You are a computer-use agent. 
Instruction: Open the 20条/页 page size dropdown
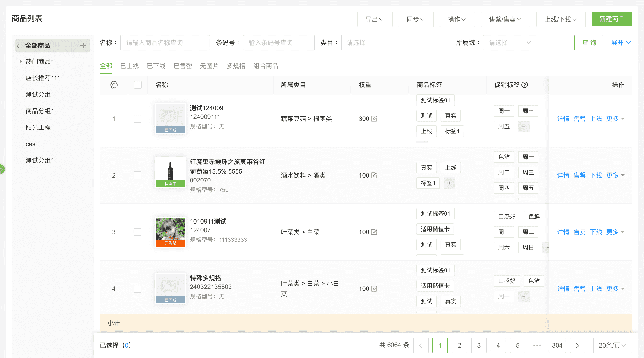[x=612, y=345]
